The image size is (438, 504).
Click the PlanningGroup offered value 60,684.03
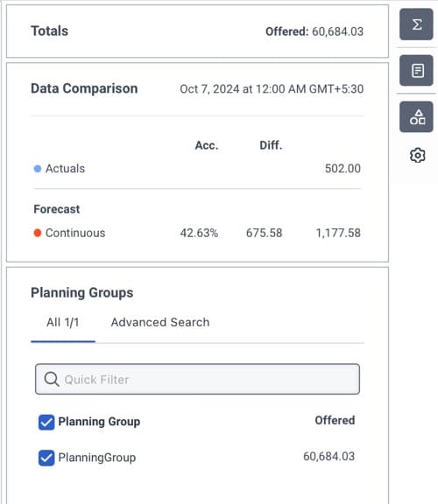click(x=328, y=456)
